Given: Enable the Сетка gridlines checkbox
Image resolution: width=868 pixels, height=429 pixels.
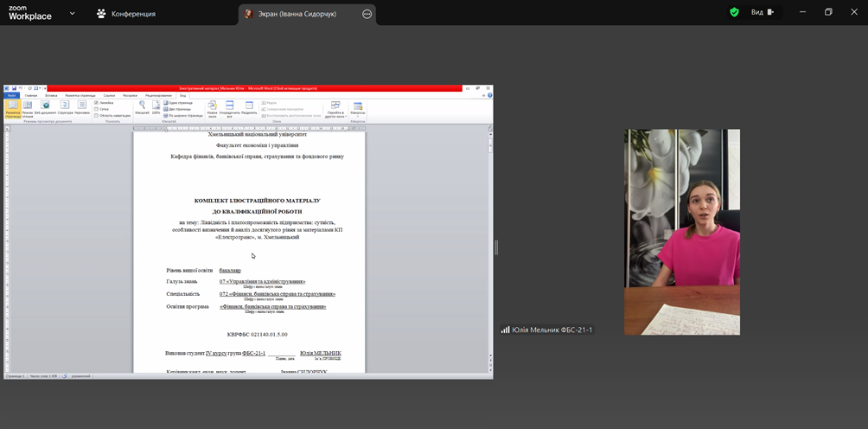Looking at the screenshot, I should click(x=96, y=109).
